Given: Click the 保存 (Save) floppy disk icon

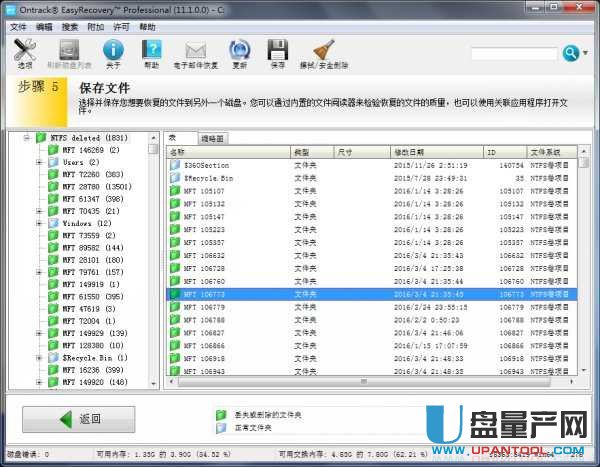Looking at the screenshot, I should [278, 52].
